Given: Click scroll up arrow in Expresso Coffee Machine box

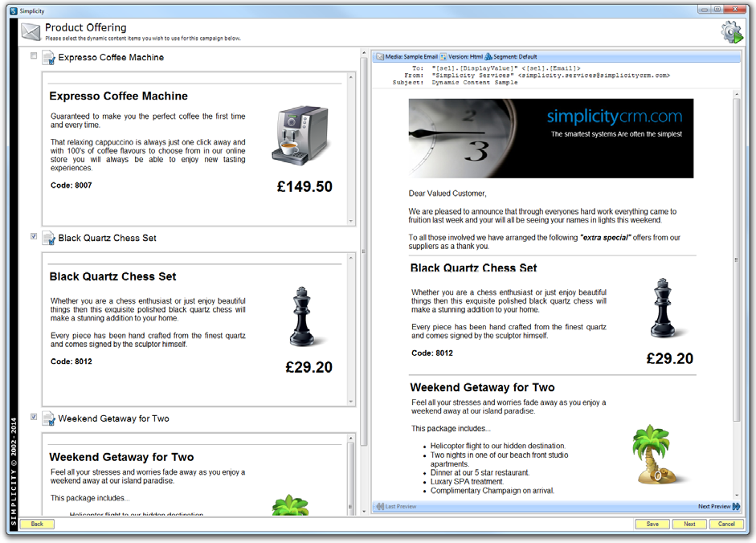Looking at the screenshot, I should point(351,77).
